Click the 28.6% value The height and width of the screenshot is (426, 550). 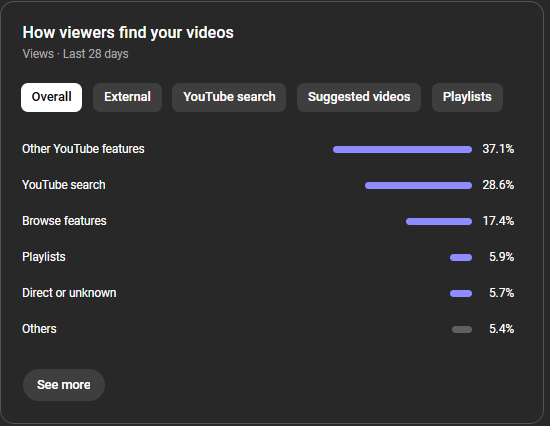[498, 185]
